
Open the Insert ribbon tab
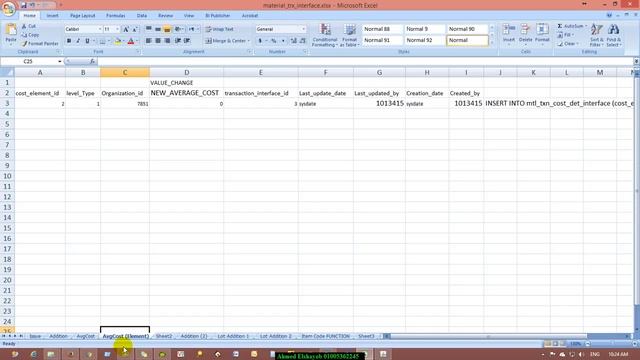point(52,16)
